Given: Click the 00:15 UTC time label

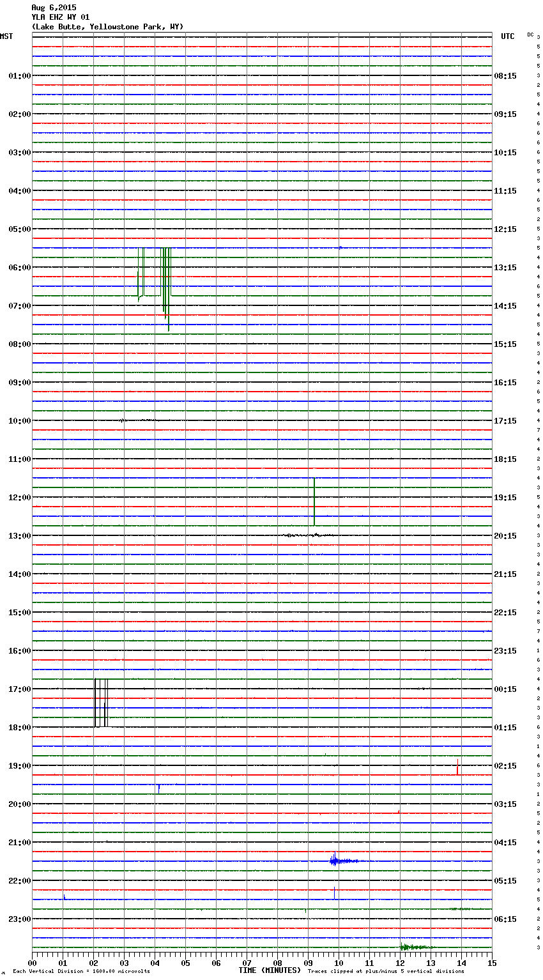Looking at the screenshot, I should click(x=505, y=689).
